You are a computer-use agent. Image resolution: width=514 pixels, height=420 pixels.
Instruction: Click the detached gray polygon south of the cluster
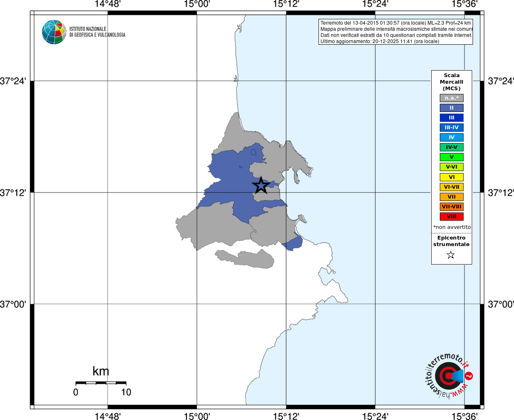tap(245, 259)
